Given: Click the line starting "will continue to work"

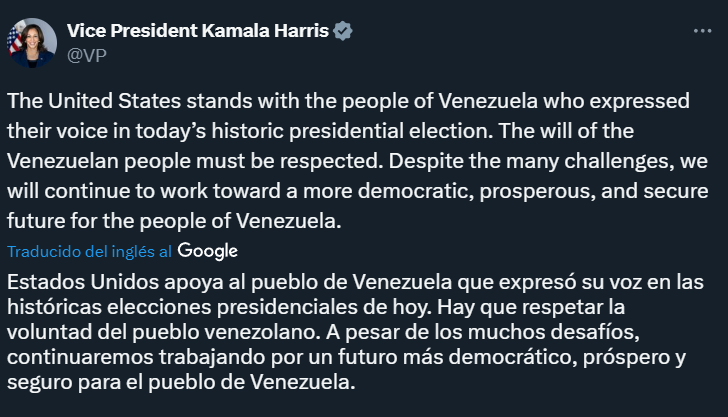Looking at the screenshot, I should click(358, 191).
